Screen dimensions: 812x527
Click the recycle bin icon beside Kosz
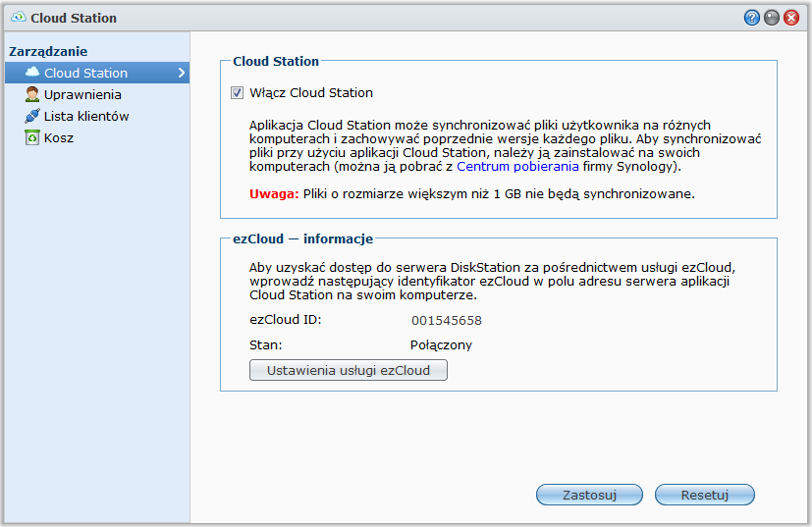coord(32,137)
